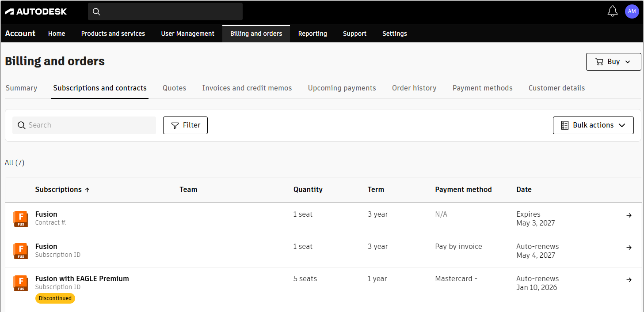Screen dimensions: 644x312
Task: Select the Fusion icon on the Pay by invoice row
Action: 20,251
